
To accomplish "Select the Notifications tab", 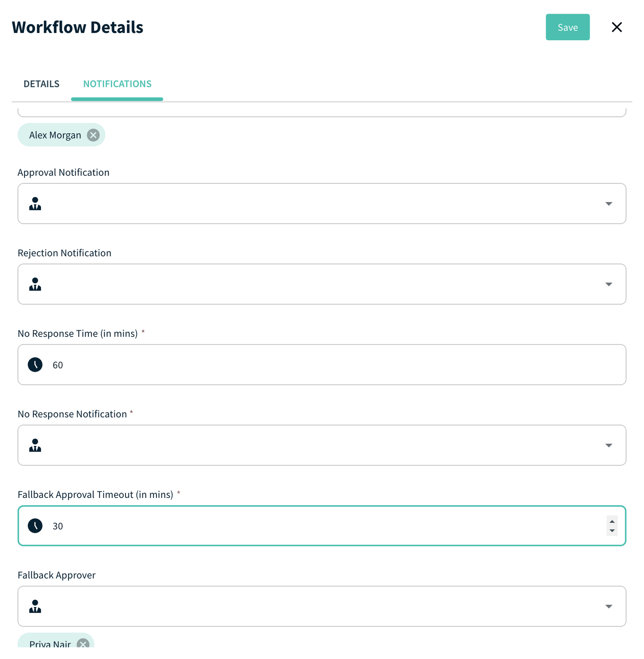I will pos(117,84).
